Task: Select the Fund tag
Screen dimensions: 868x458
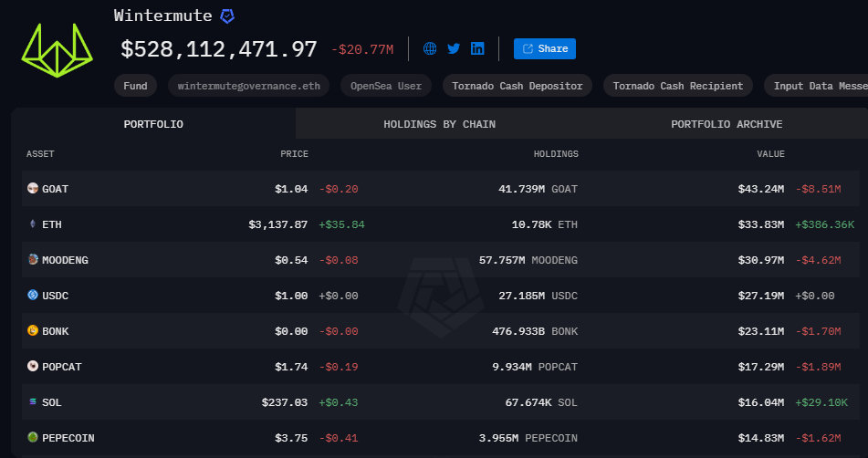Action: pyautogui.click(x=136, y=86)
